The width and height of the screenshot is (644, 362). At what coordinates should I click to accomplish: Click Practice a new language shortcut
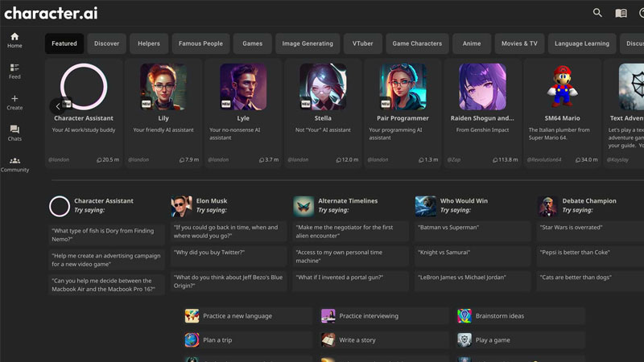point(248,316)
